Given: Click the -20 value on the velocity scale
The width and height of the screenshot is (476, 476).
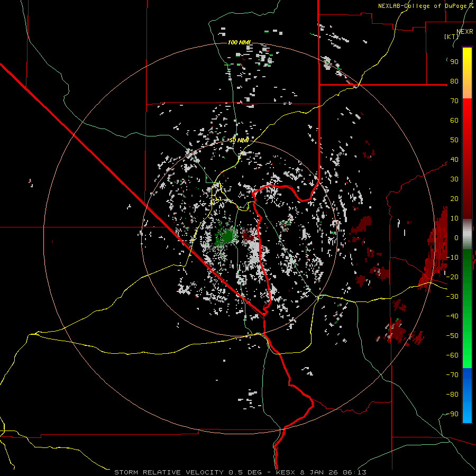Looking at the screenshot, I should point(452,277).
